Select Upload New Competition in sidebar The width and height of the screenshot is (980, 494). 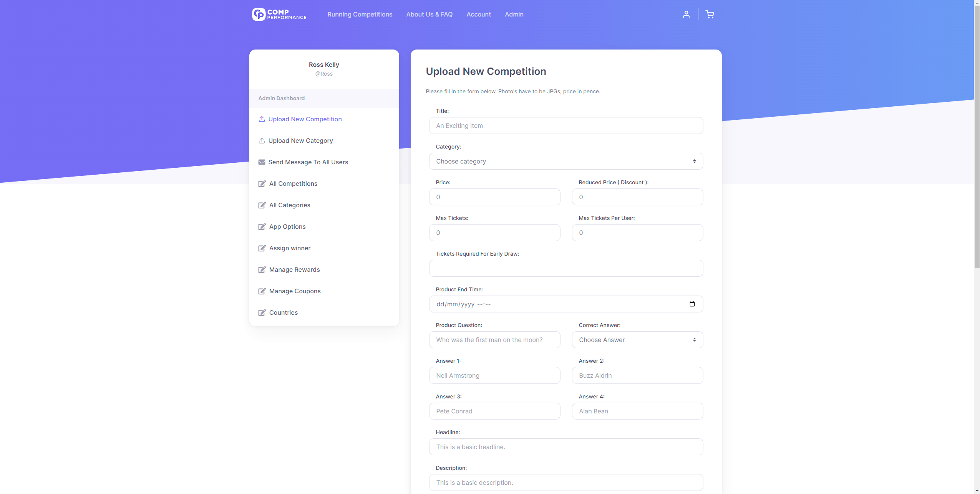click(305, 119)
